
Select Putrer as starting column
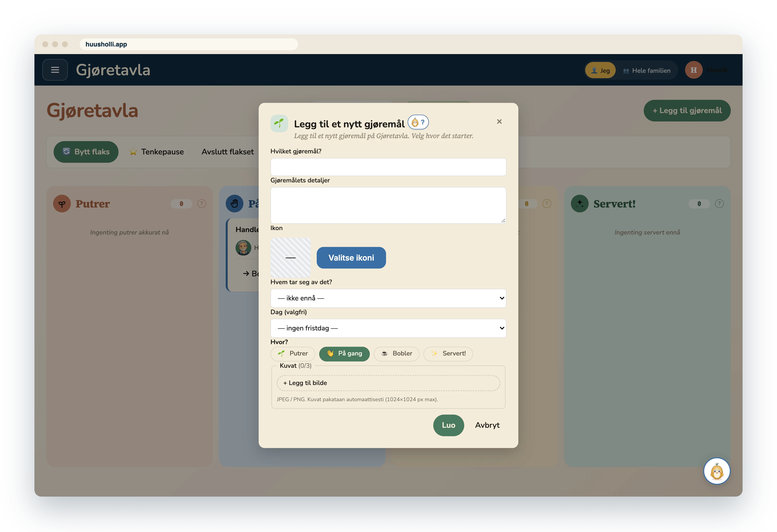tap(293, 354)
